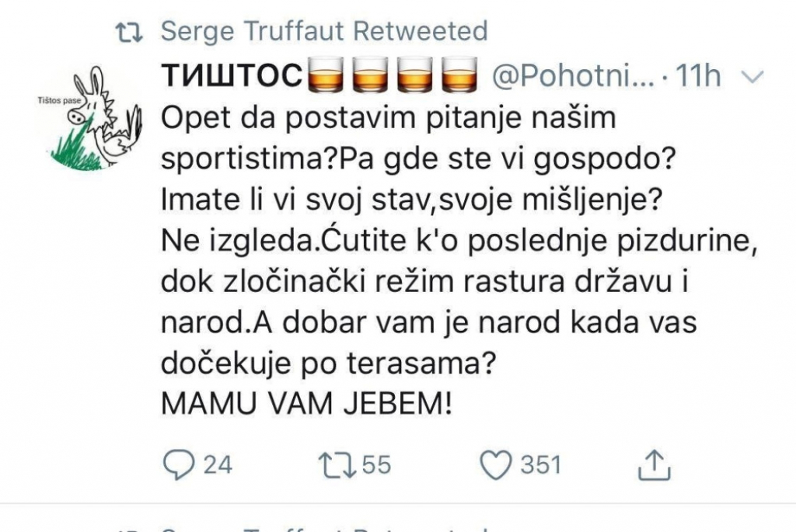Open the share tweet icon

pos(654,464)
